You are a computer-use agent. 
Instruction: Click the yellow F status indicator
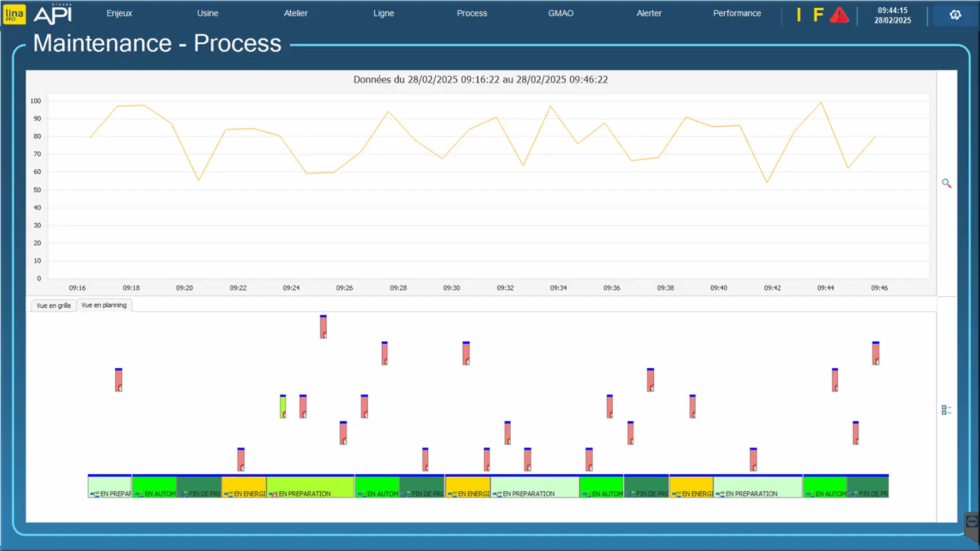pos(818,15)
